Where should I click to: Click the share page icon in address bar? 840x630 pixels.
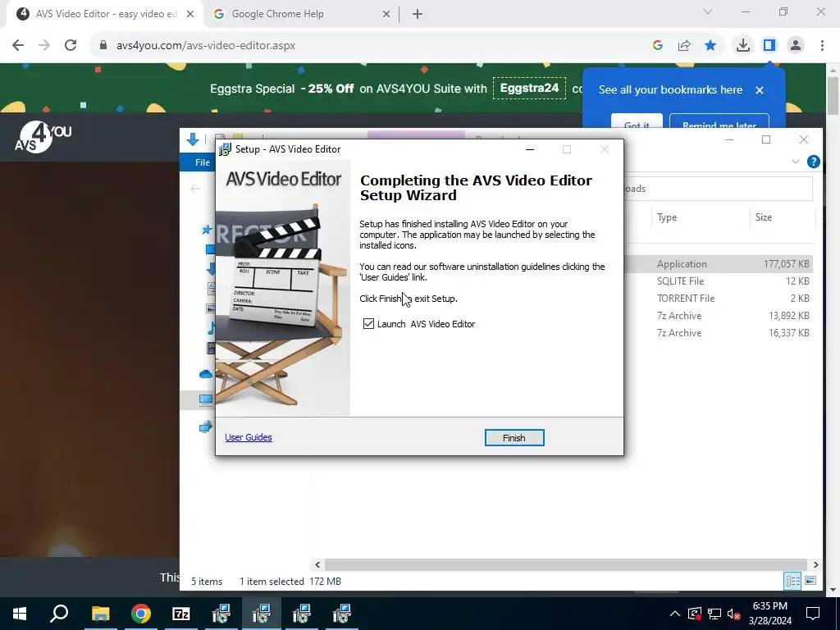[x=684, y=46]
